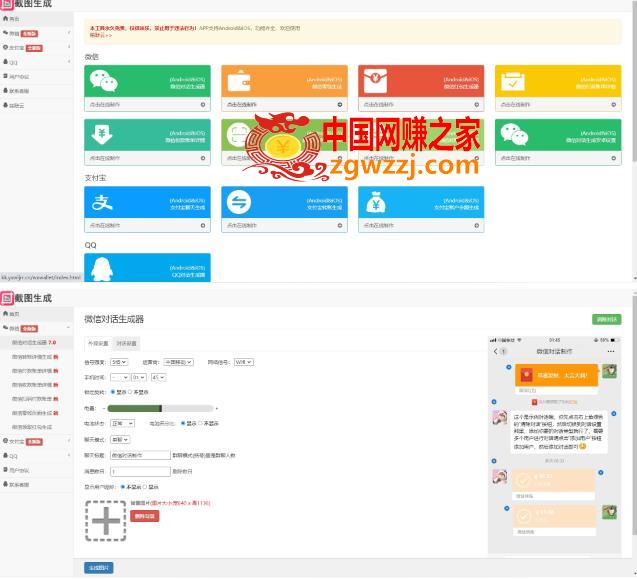Click the battery level slider bar
Screen dimensions: 637x579
pos(160,408)
